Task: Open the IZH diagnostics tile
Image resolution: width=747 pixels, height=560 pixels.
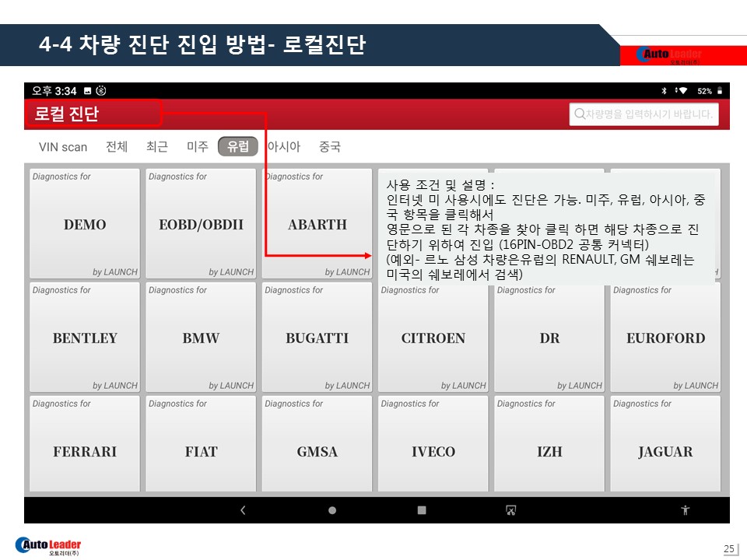Action: click(549, 444)
